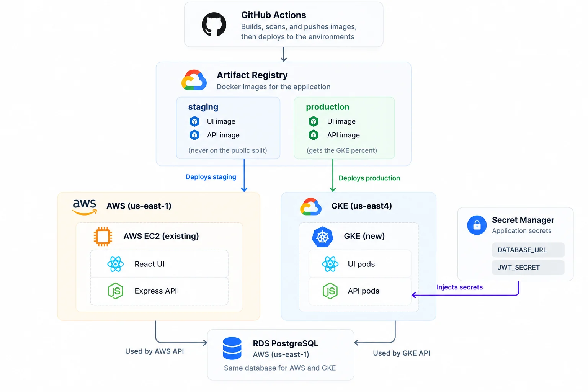Image resolution: width=588 pixels, height=392 pixels.
Task: Click the green production API image icon
Action: coord(314,135)
